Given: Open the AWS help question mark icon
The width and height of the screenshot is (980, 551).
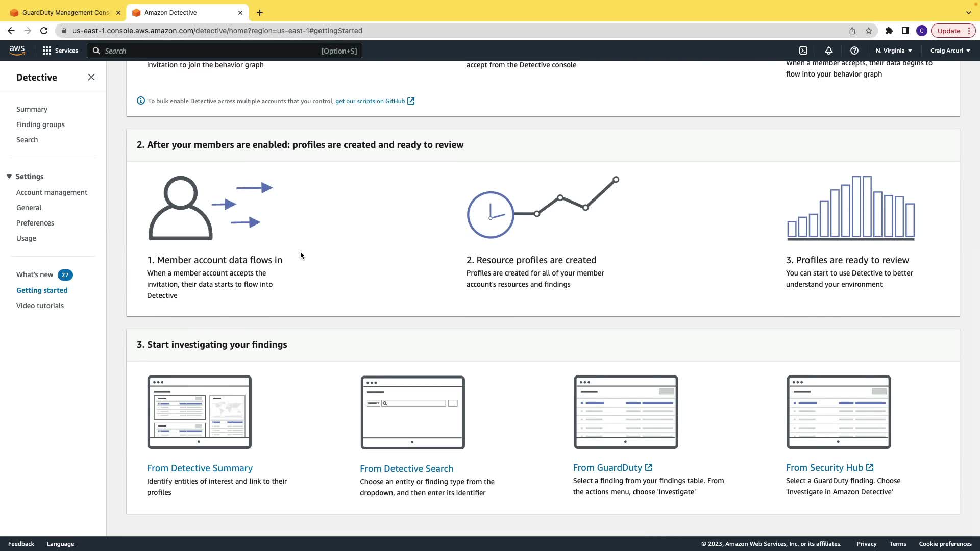Looking at the screenshot, I should (x=854, y=51).
